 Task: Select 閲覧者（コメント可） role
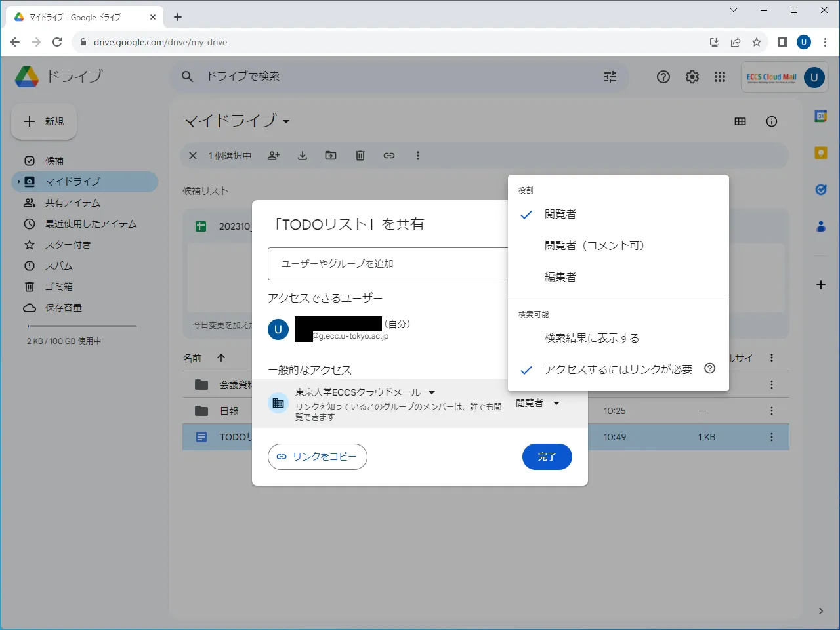[595, 245]
